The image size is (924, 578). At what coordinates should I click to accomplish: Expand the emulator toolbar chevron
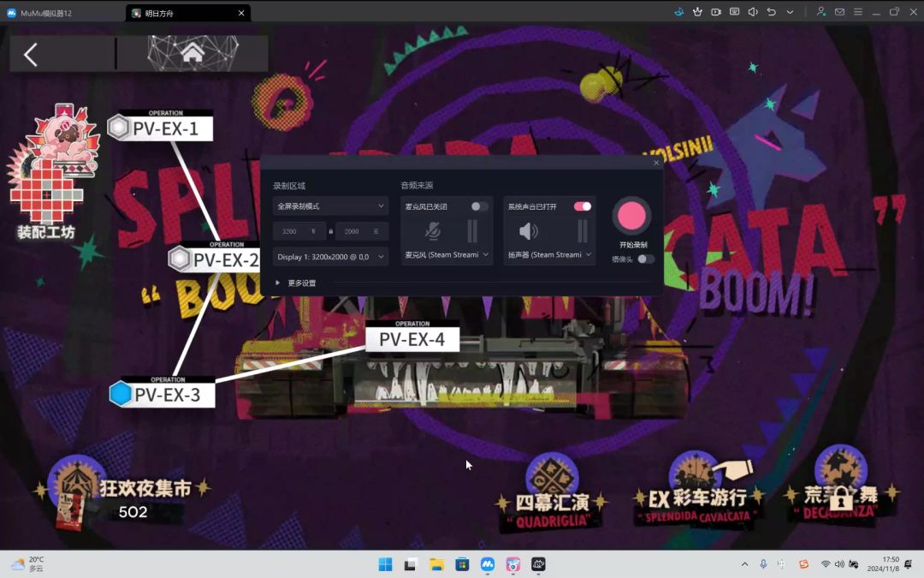(x=790, y=12)
